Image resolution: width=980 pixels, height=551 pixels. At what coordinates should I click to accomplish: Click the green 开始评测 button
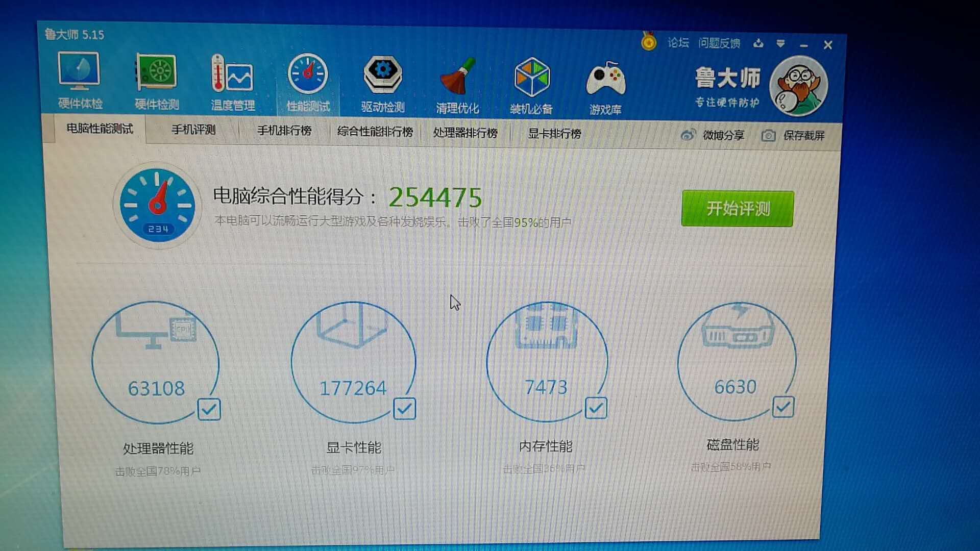click(x=737, y=209)
